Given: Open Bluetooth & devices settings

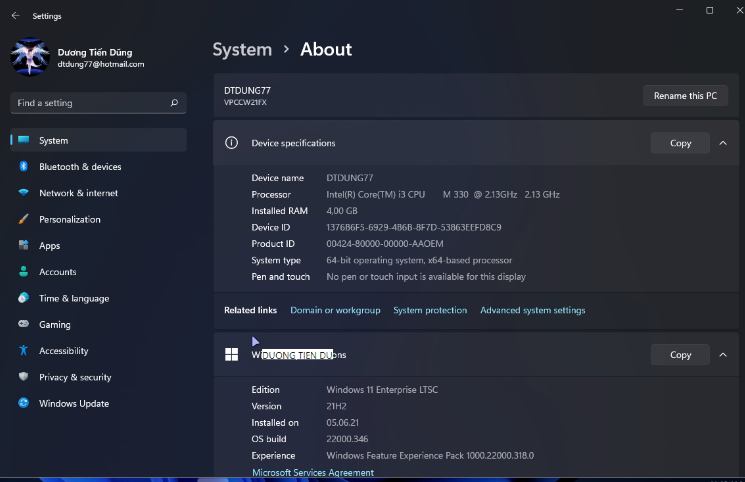Looking at the screenshot, I should [x=98, y=166].
